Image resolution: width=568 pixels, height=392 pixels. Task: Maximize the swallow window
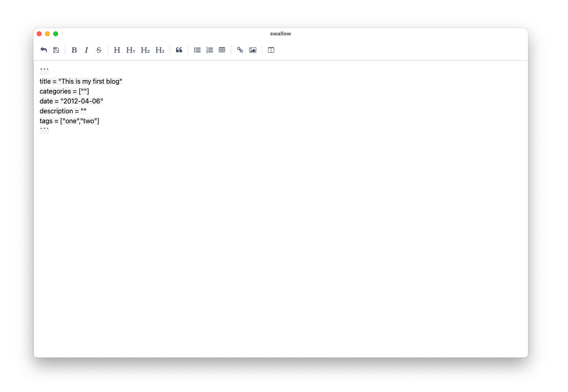pyautogui.click(x=56, y=34)
